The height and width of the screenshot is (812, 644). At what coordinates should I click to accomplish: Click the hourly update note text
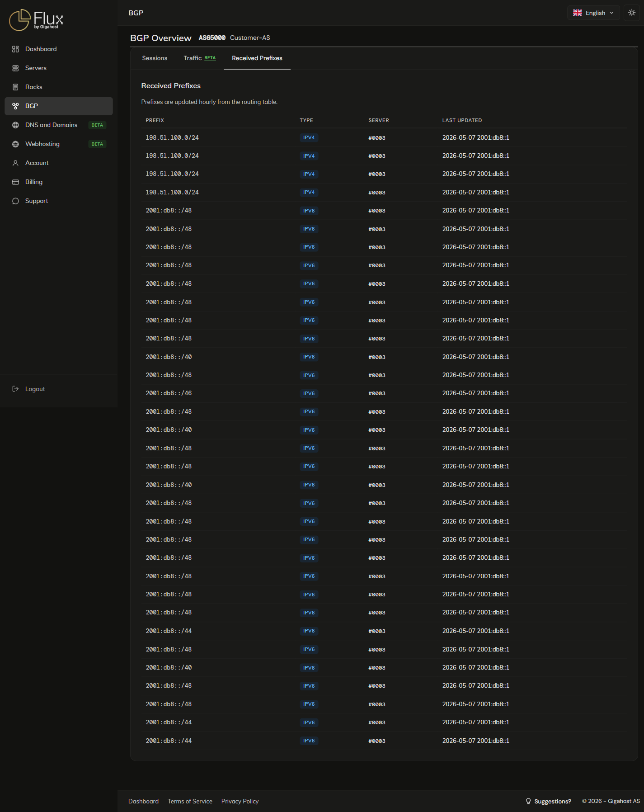pos(209,102)
